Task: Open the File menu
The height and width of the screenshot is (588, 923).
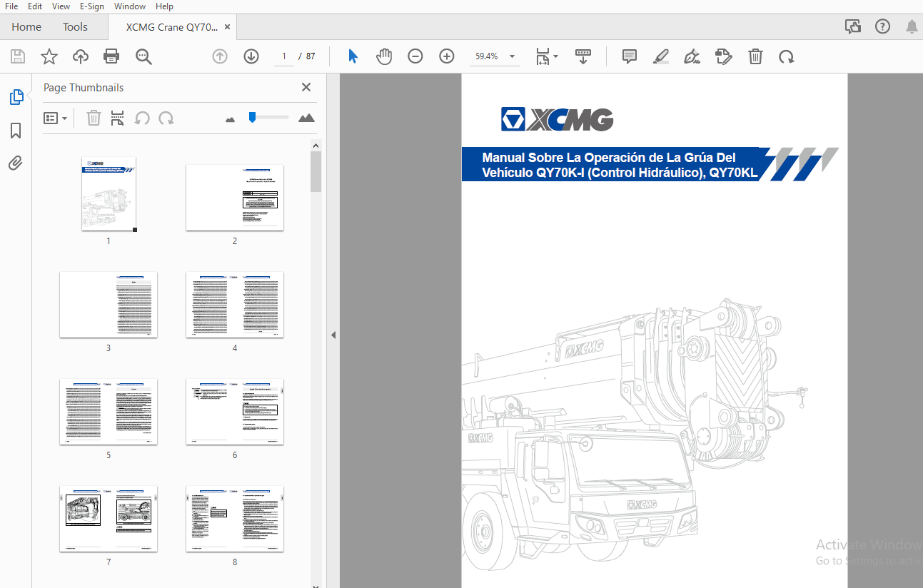Action: coord(11,6)
